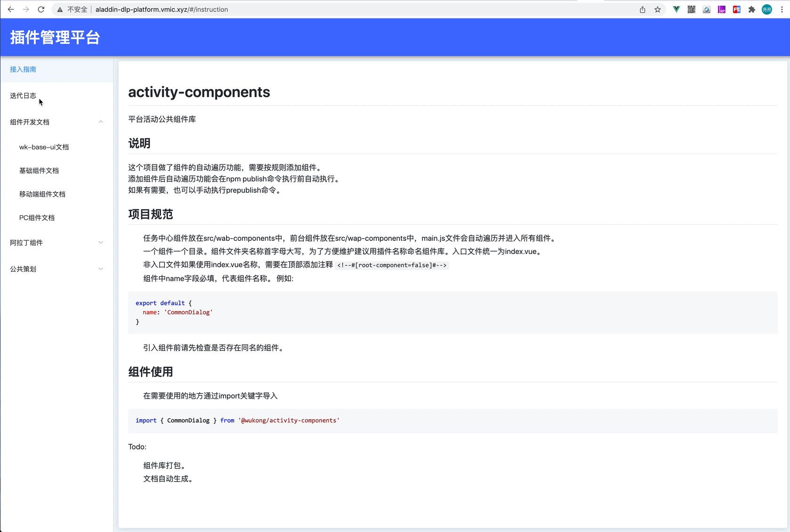Click the 平台活动公共组件库 description
This screenshot has width=790, height=532.
(x=162, y=119)
